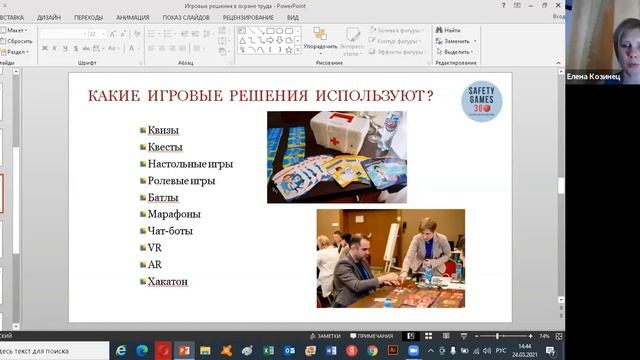
Task: Open the ПОКАЗ СЛАЙДОВ ribbon tab
Action: (x=186, y=18)
